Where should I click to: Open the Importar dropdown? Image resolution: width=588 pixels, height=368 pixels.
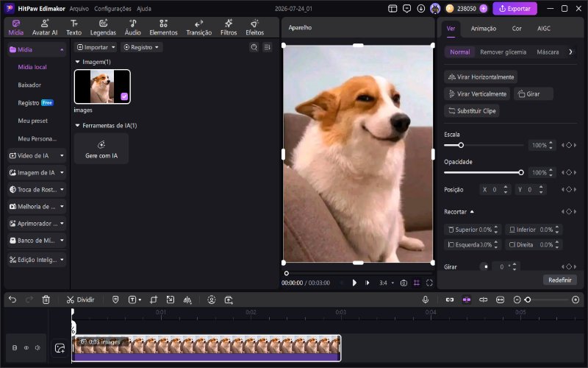[x=96, y=47]
